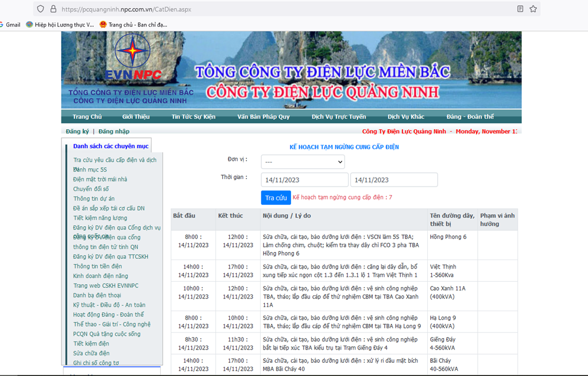This screenshot has width=588, height=376.
Task: Open the Gmail bookmark
Action: 10,25
